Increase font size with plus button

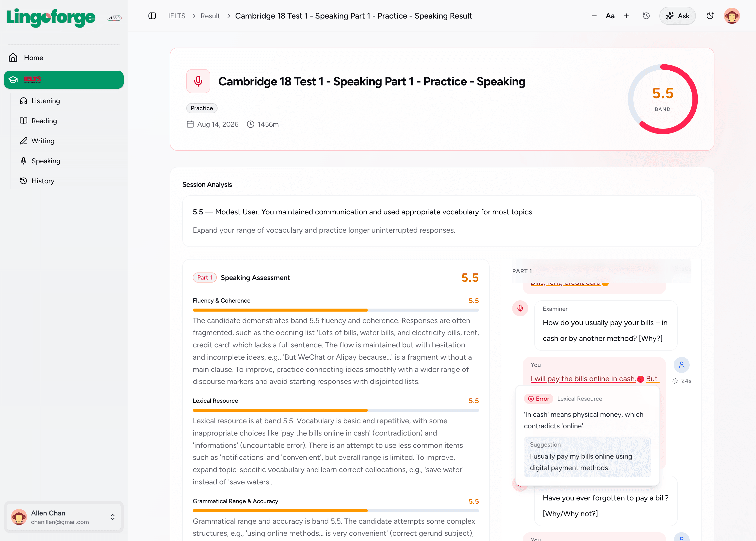(x=626, y=16)
